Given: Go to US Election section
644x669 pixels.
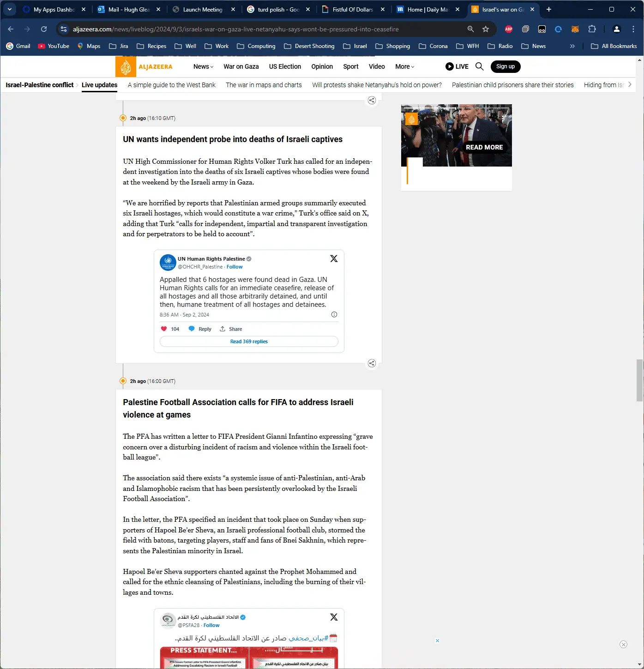Looking at the screenshot, I should 285,66.
